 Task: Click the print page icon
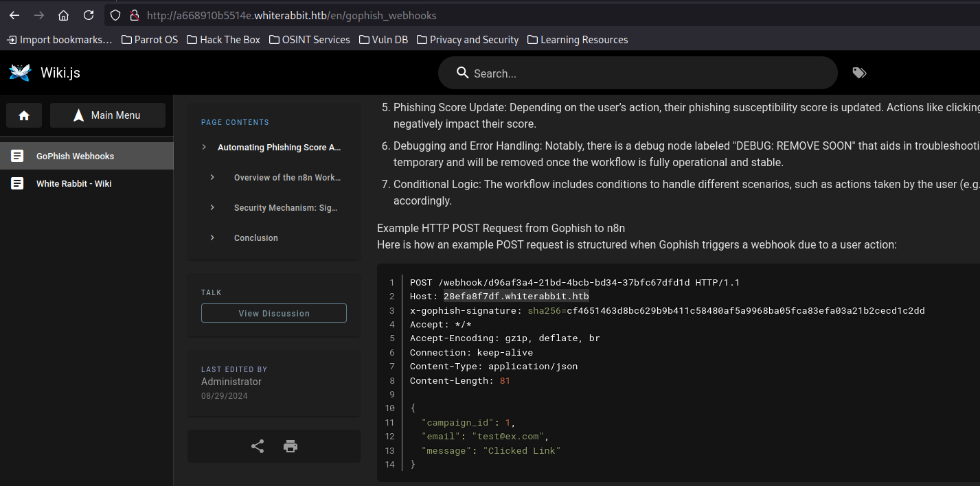click(290, 446)
